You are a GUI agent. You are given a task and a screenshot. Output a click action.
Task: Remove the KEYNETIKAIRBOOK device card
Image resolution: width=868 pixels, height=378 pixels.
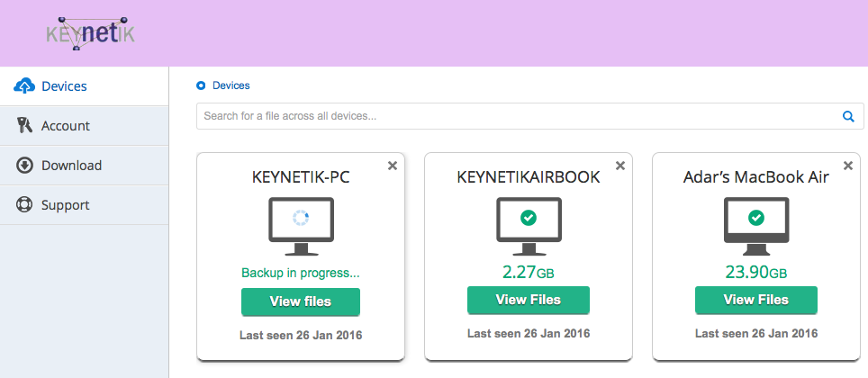click(x=620, y=166)
